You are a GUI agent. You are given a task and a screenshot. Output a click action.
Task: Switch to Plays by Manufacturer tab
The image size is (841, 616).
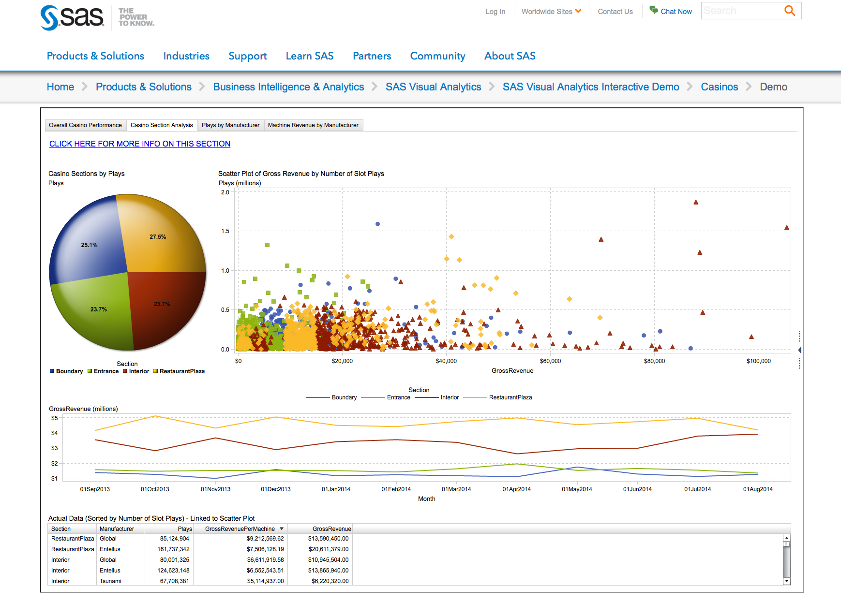tap(231, 125)
